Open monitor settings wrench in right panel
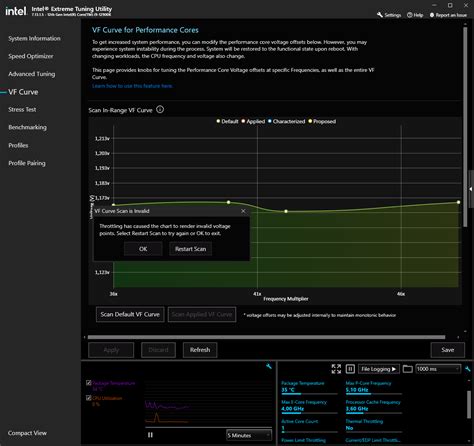Viewport: 474px width, 446px height. (x=468, y=369)
